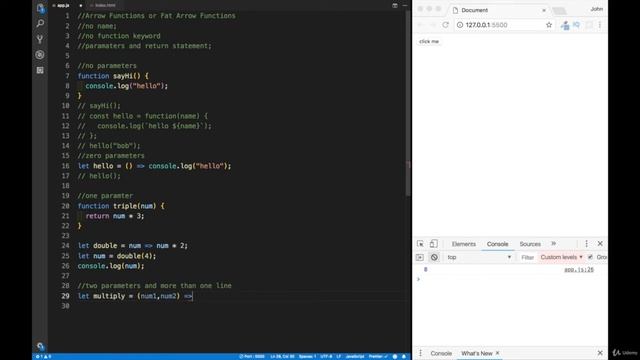Toggle the Group similar checkbox

[590, 257]
